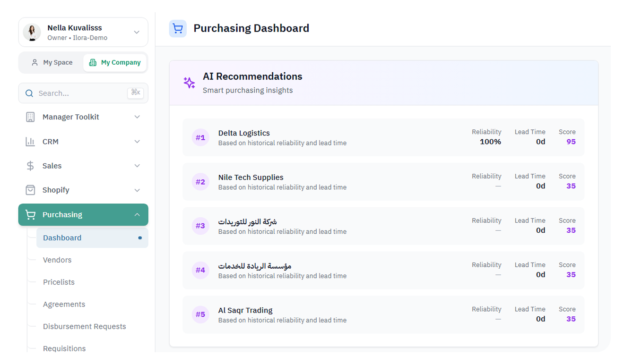624x364 pixels.
Task: Open the Al Saqr Trading recommendation
Action: coord(383,315)
